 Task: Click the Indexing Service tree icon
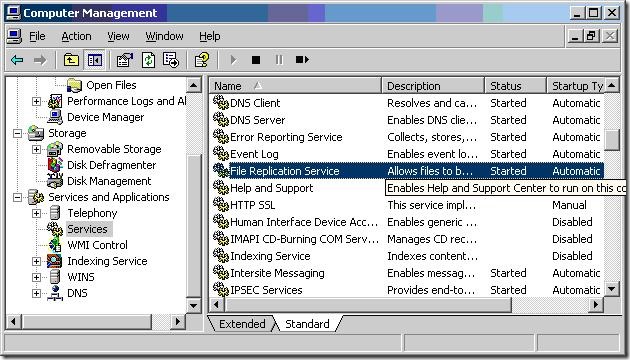pyautogui.click(x=54, y=261)
